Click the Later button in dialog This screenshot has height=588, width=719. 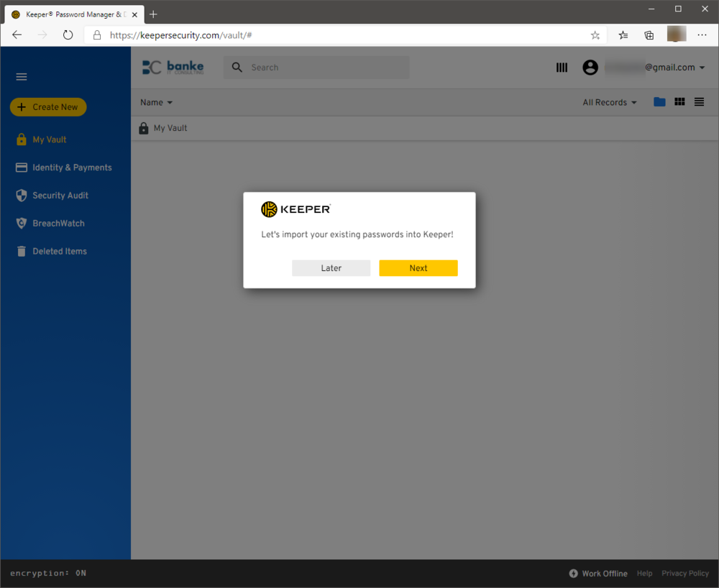[331, 268]
